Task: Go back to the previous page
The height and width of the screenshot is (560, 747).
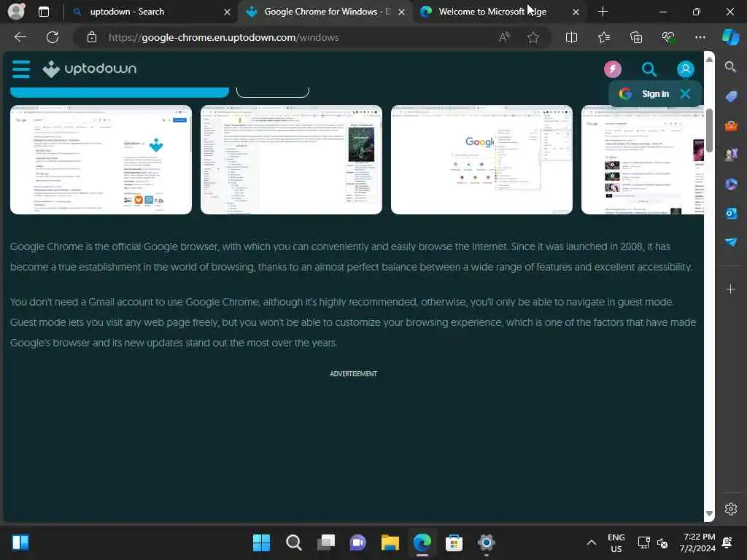Action: tap(20, 37)
